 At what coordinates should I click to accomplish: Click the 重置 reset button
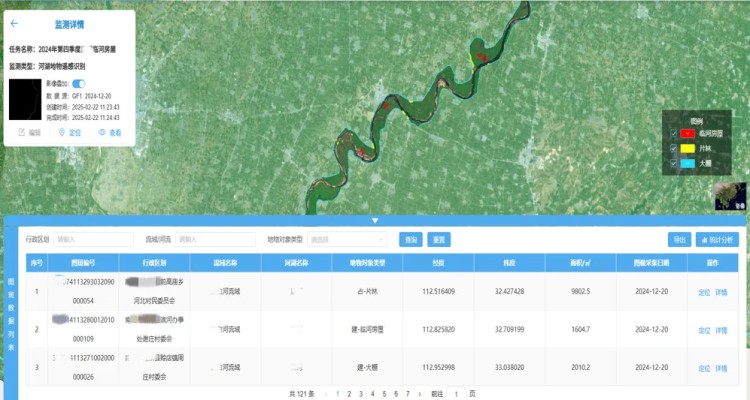click(x=438, y=240)
